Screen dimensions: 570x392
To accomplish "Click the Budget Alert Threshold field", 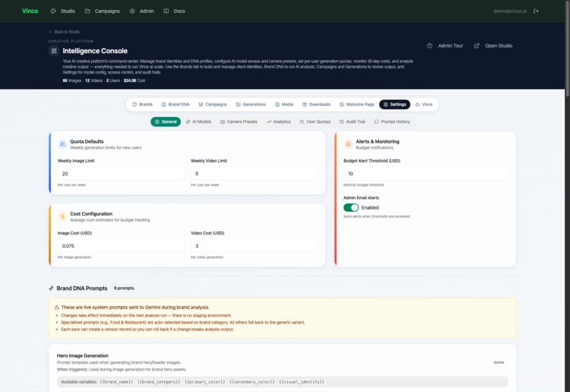I will 426,174.
